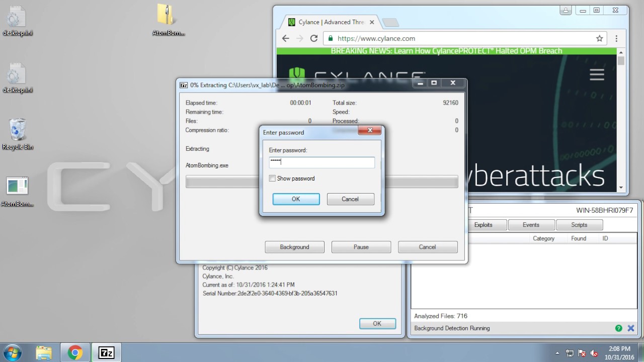644x362 pixels.
Task: Click the network tray icon
Action: pos(570,353)
